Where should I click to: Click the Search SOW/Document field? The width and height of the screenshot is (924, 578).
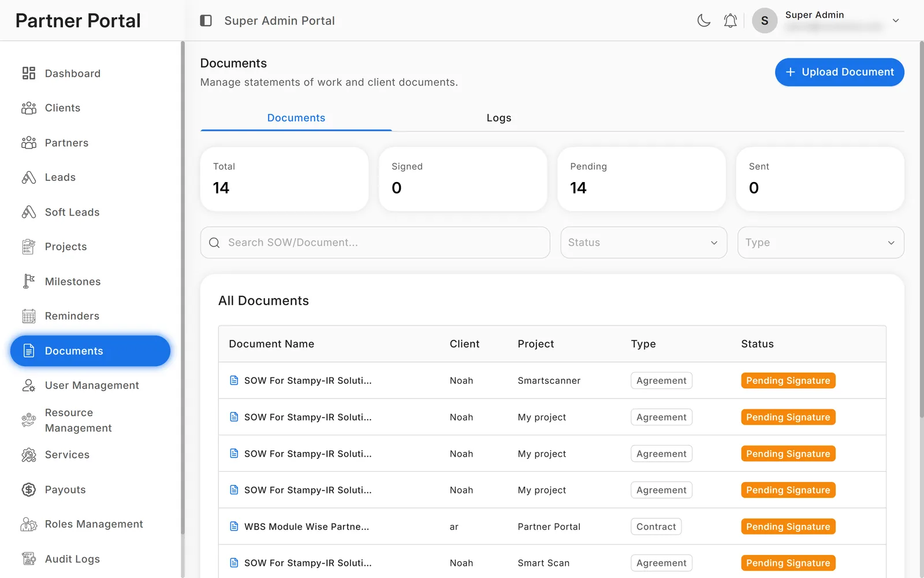pyautogui.click(x=375, y=242)
